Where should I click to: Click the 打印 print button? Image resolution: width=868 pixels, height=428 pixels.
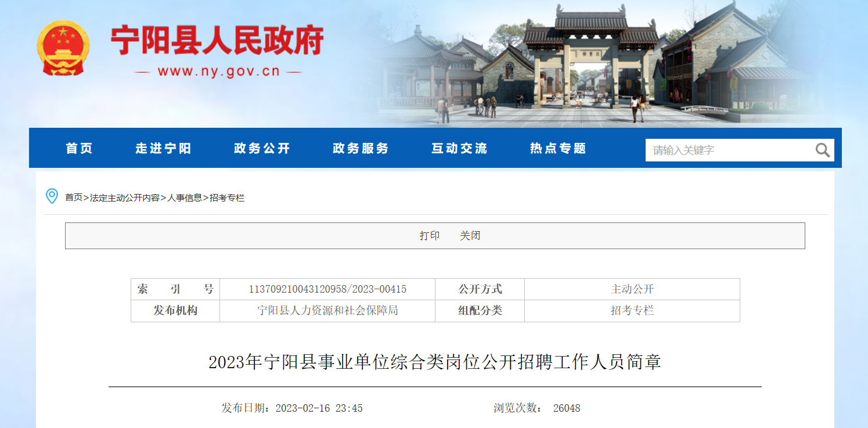430,236
